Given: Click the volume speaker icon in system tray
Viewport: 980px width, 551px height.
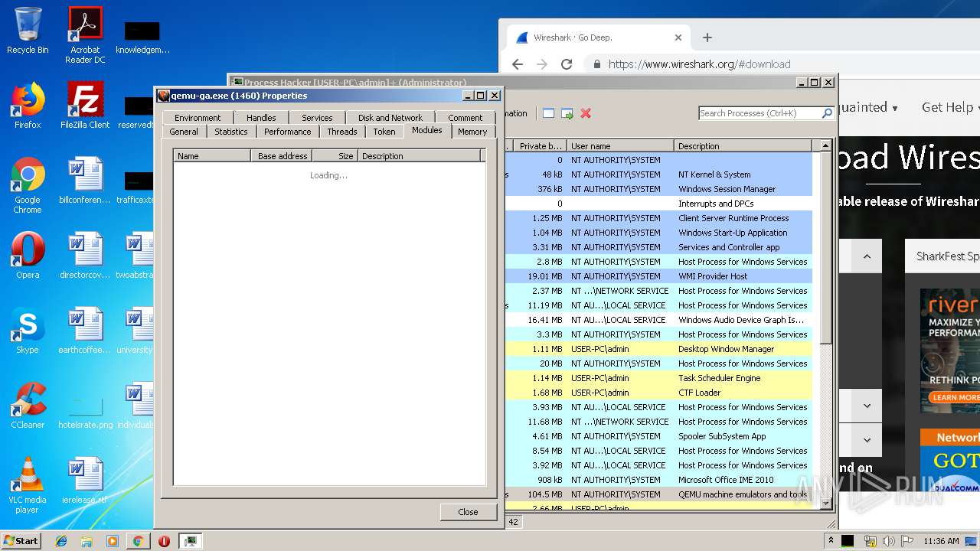Looking at the screenshot, I should pos(889,541).
